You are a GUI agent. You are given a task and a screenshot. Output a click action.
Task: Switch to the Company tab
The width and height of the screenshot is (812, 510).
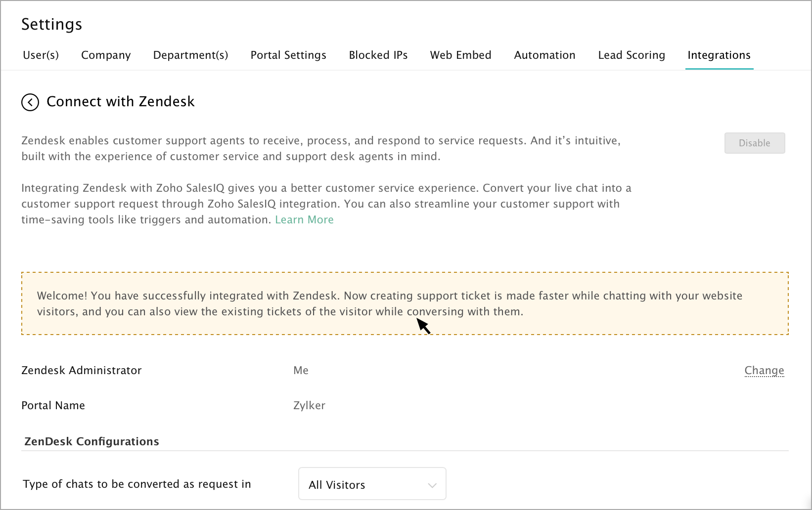coord(106,55)
